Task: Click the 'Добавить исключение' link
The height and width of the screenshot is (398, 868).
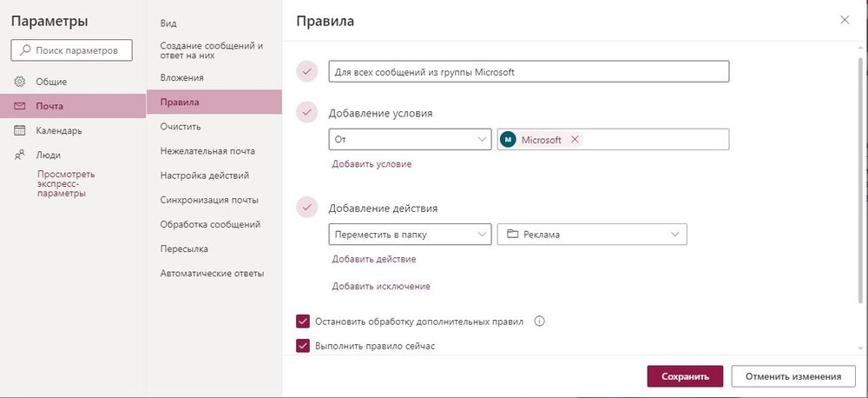Action: click(381, 287)
